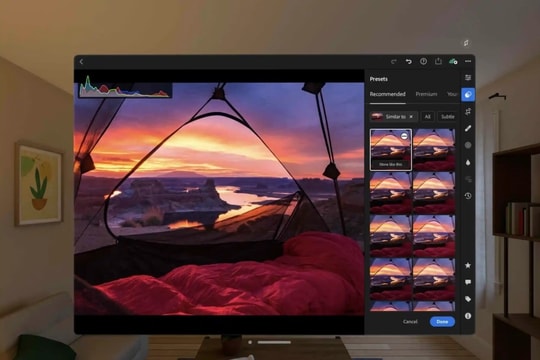Open the star rating icon

pos(468,265)
